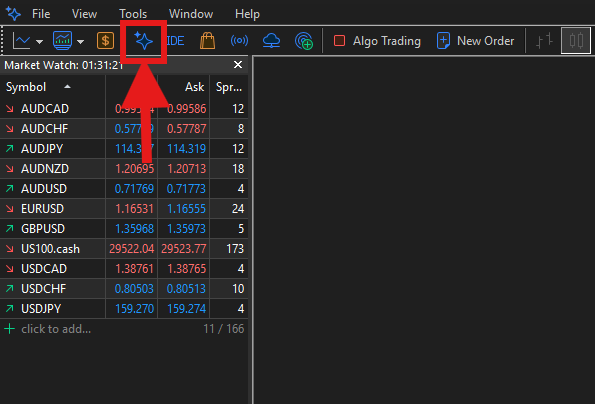The width and height of the screenshot is (595, 404).
Task: Click the cloud VPS hosting icon
Action: point(271,41)
